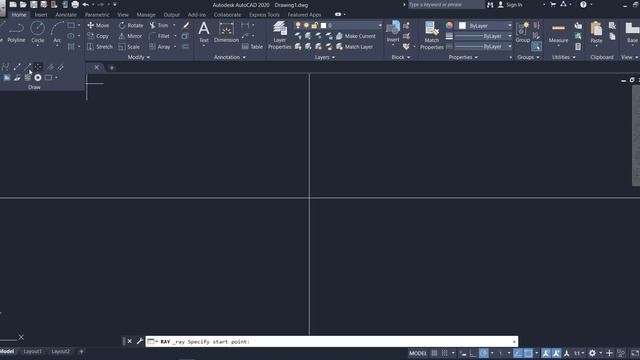Image resolution: width=640 pixels, height=360 pixels.
Task: Toggle object snap in status bar
Action: coord(528,353)
